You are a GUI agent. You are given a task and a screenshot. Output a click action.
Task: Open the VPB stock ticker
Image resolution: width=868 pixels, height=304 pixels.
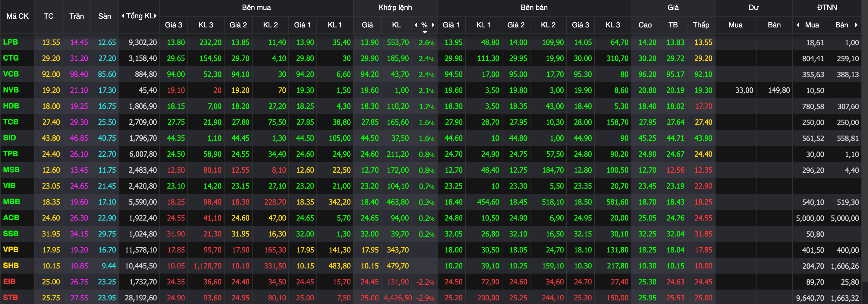point(11,249)
